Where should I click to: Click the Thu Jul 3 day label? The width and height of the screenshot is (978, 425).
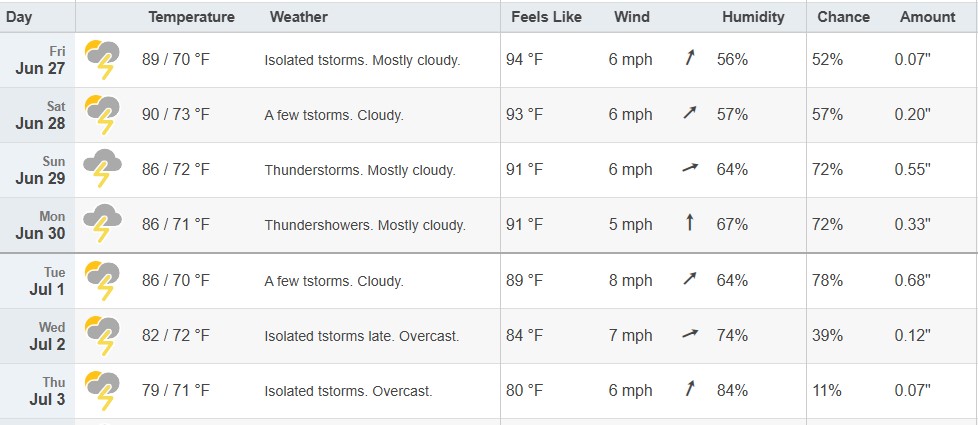click(x=47, y=391)
